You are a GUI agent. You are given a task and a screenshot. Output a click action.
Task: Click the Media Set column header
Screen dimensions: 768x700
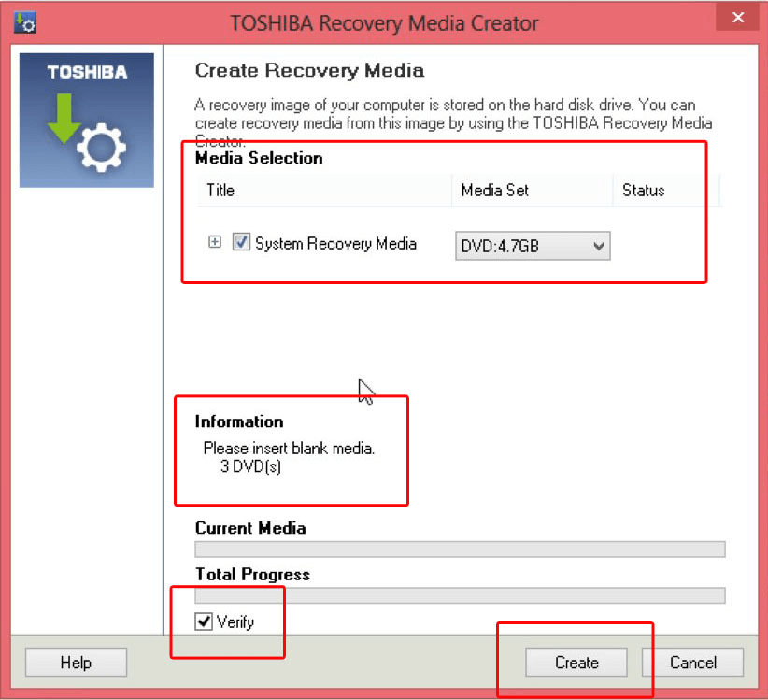click(x=532, y=190)
